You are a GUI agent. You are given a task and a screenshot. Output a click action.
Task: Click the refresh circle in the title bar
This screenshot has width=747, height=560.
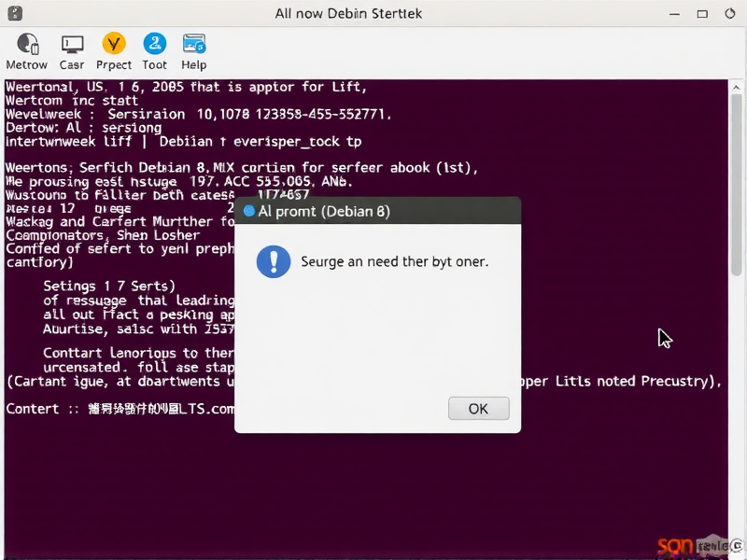pos(731,13)
